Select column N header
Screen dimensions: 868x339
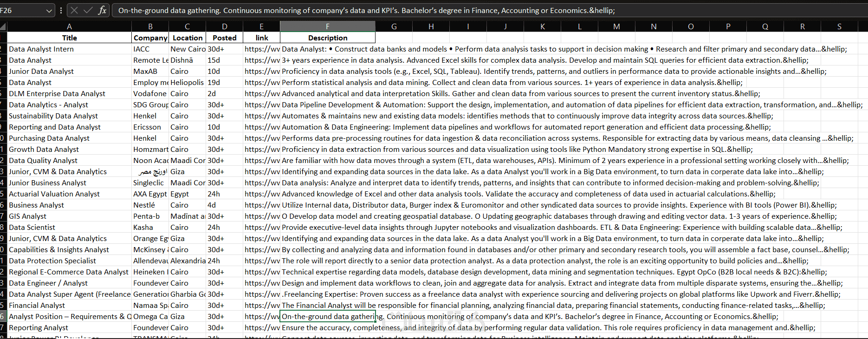click(x=654, y=26)
